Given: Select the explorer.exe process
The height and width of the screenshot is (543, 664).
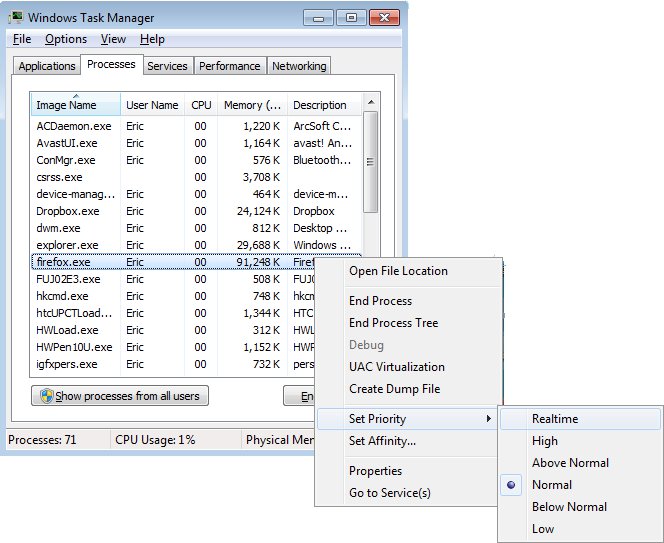Looking at the screenshot, I should pyautogui.click(x=196, y=245).
